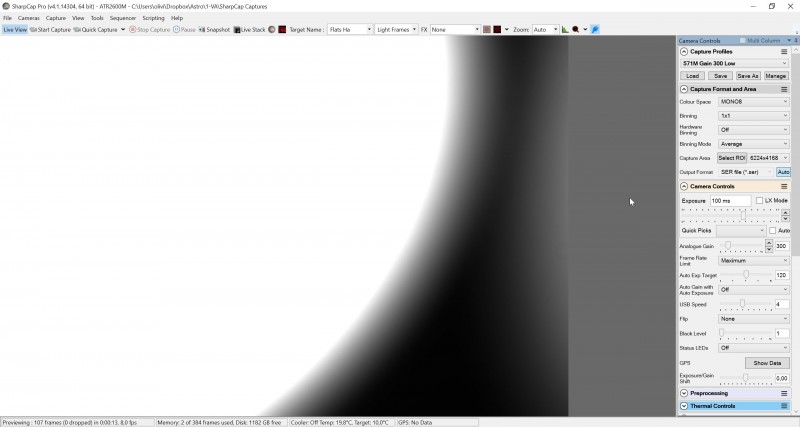Viewport: 800px width, 427px height.
Task: Toggle the Live View button
Action: [x=15, y=30]
